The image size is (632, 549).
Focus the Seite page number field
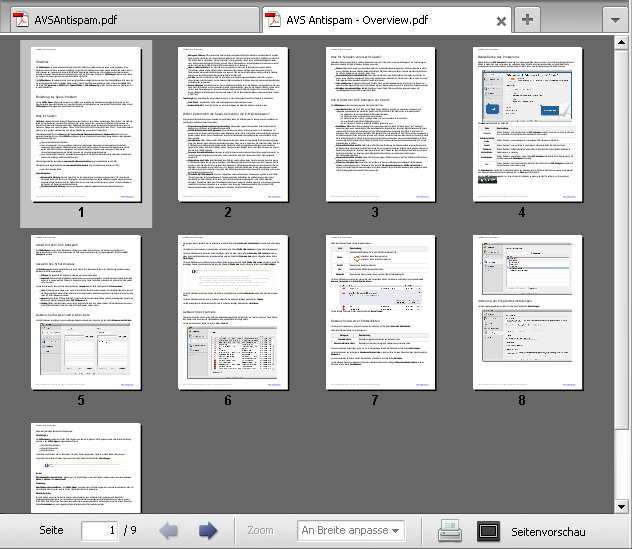tap(99, 530)
